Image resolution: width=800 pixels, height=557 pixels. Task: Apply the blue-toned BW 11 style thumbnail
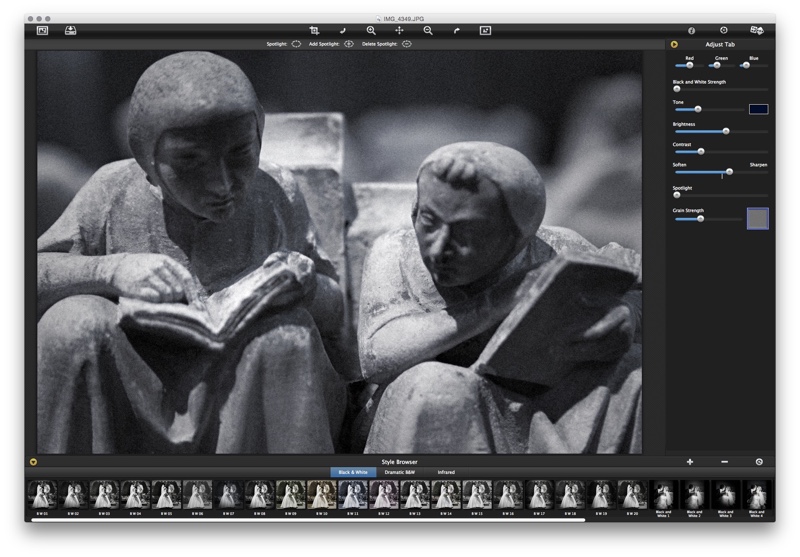(x=353, y=495)
